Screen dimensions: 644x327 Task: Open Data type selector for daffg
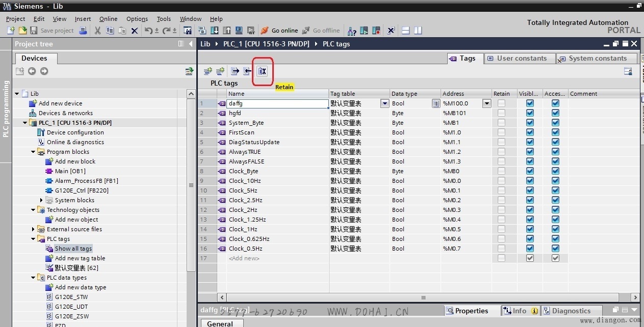click(x=435, y=103)
